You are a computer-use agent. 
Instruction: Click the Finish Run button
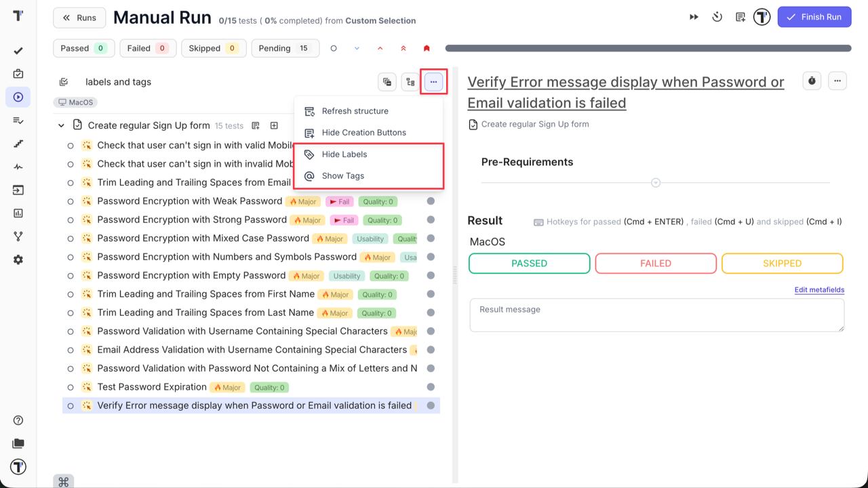pos(814,16)
